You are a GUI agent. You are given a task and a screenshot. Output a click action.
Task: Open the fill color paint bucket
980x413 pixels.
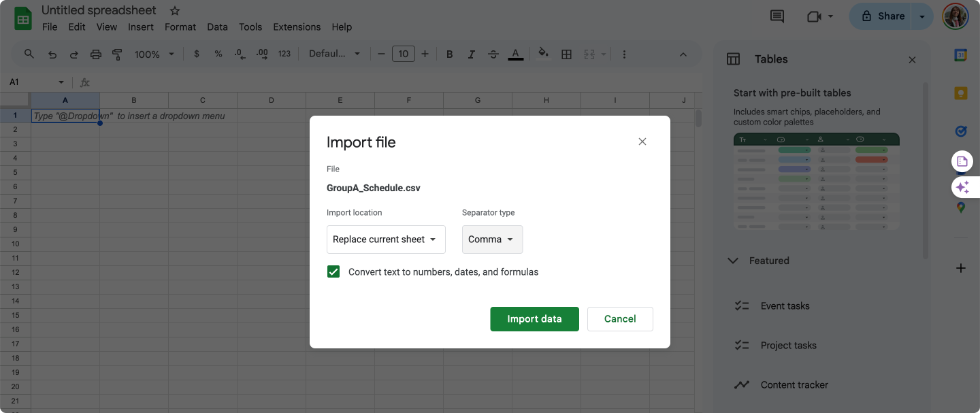(543, 53)
